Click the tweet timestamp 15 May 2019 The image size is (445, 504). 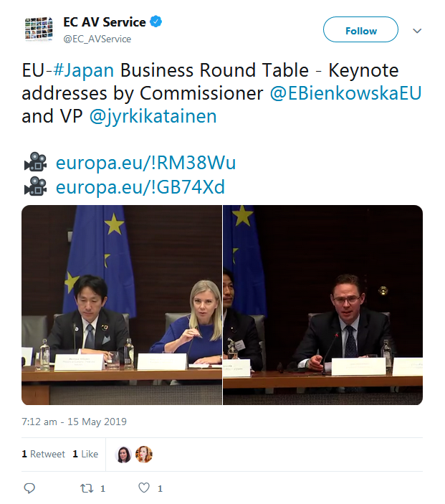click(x=74, y=422)
